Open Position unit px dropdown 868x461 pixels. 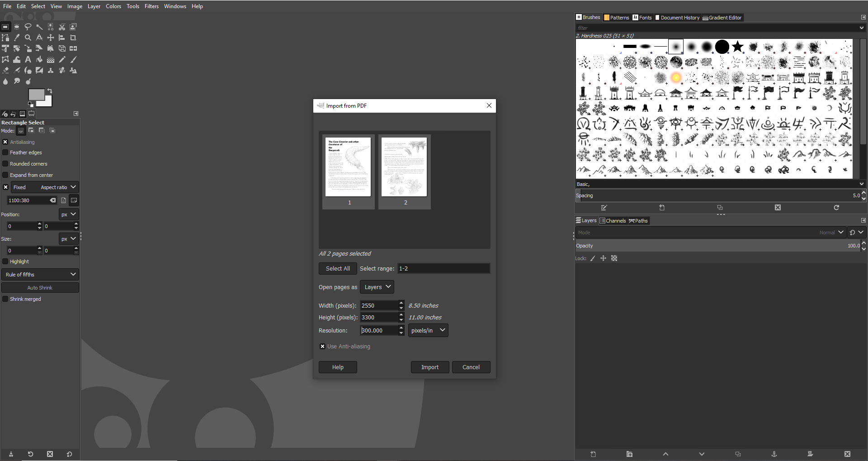pyautogui.click(x=69, y=214)
